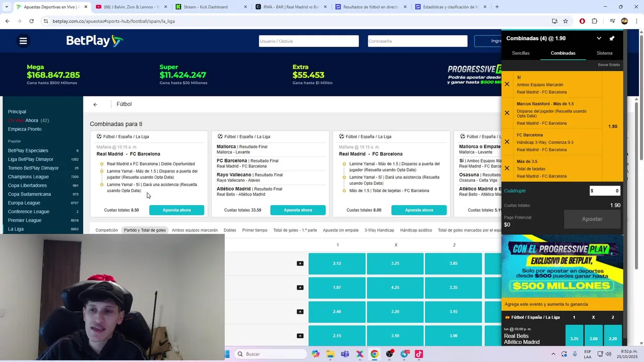
Task: Click the BetPlay logo
Action: (x=95, y=41)
